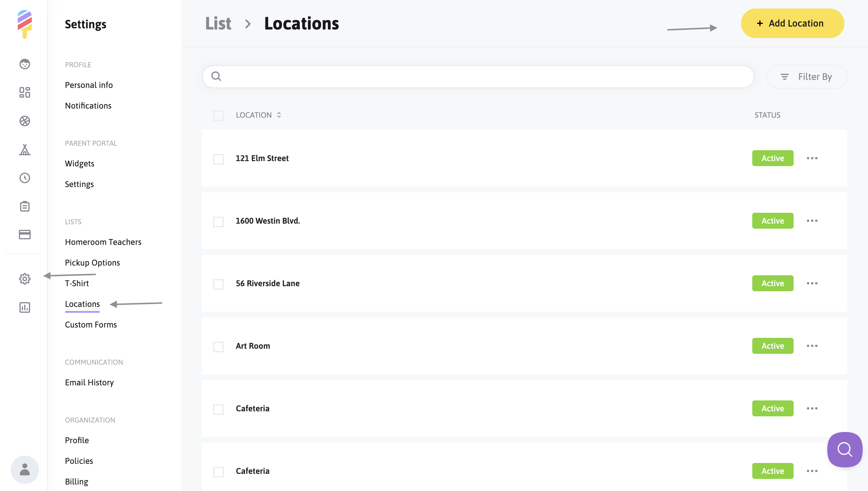Open the camp tent icon
The height and width of the screenshot is (491, 868).
pyautogui.click(x=25, y=149)
